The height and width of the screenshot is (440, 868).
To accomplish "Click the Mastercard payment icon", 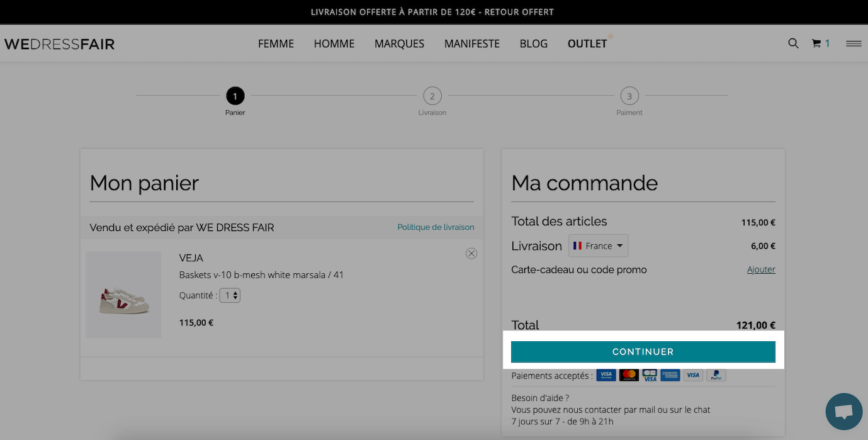I will (x=629, y=375).
